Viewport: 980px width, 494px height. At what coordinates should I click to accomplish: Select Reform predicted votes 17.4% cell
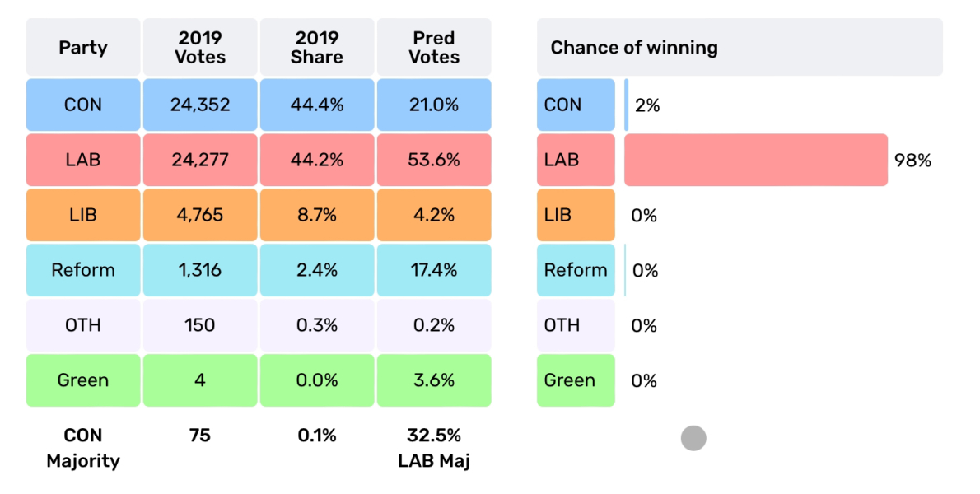pyautogui.click(x=434, y=270)
